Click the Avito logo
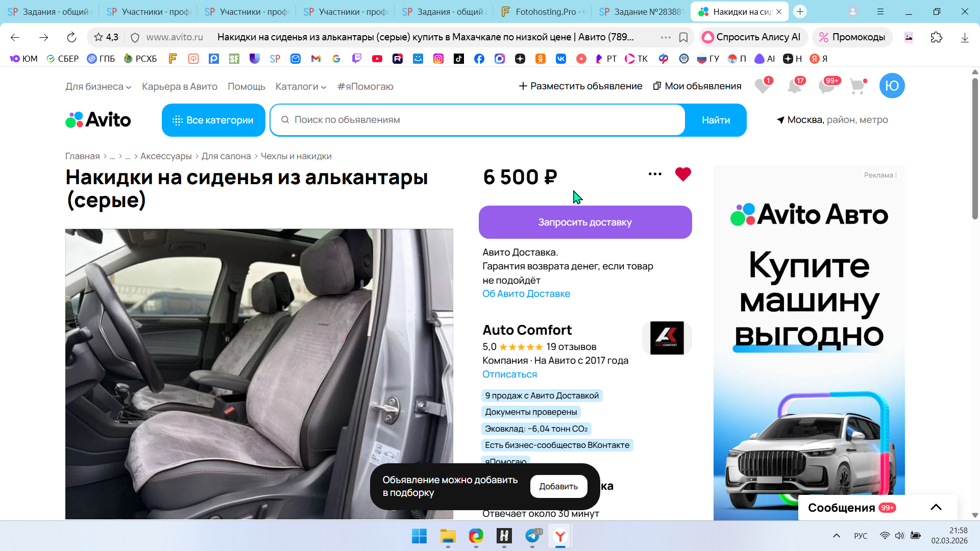The image size is (980, 551). tap(98, 120)
